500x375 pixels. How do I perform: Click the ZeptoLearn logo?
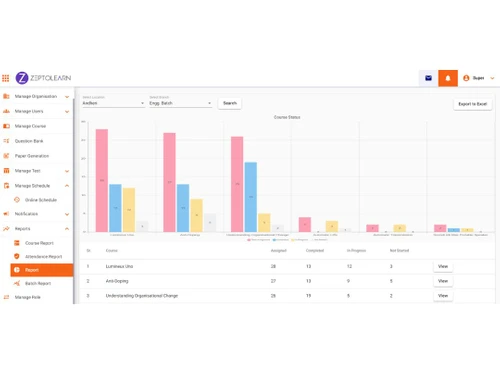(43, 78)
